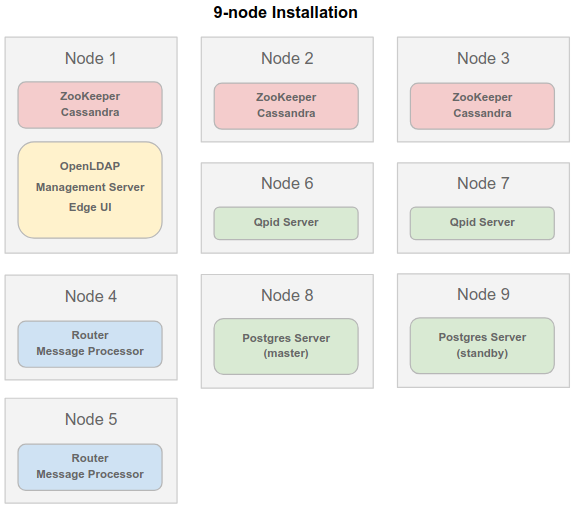Select the Node 4 heading
Image resolution: width=574 pixels, height=509 pixels.
91,296
